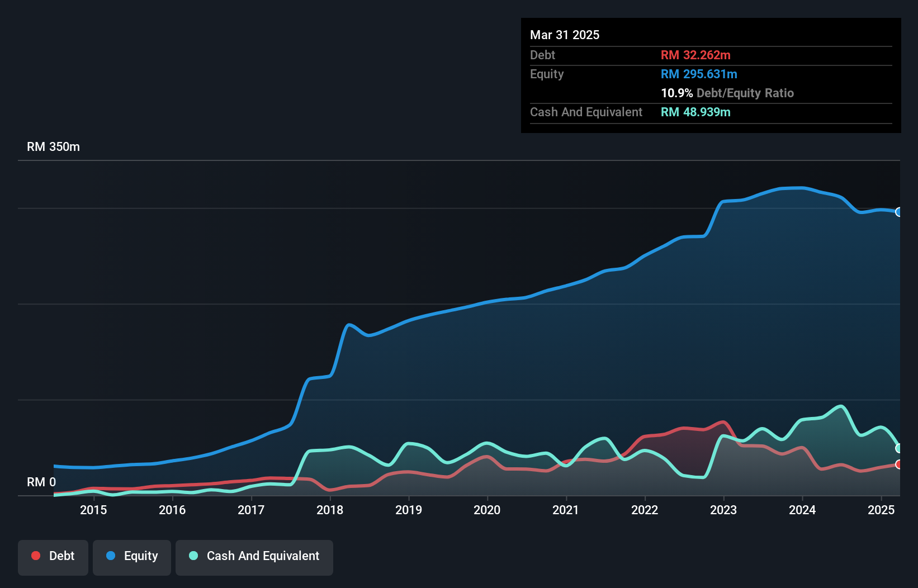Click the red Debt legend dot

[36, 556]
